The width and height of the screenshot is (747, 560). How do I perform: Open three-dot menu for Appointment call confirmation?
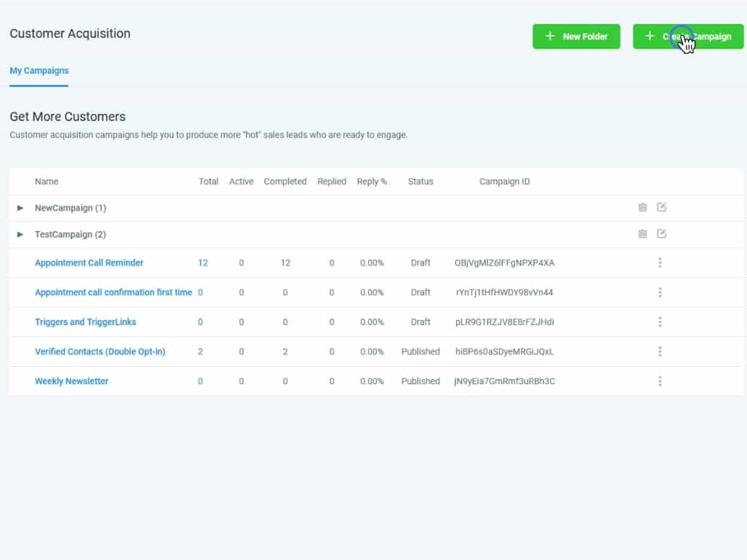point(659,292)
